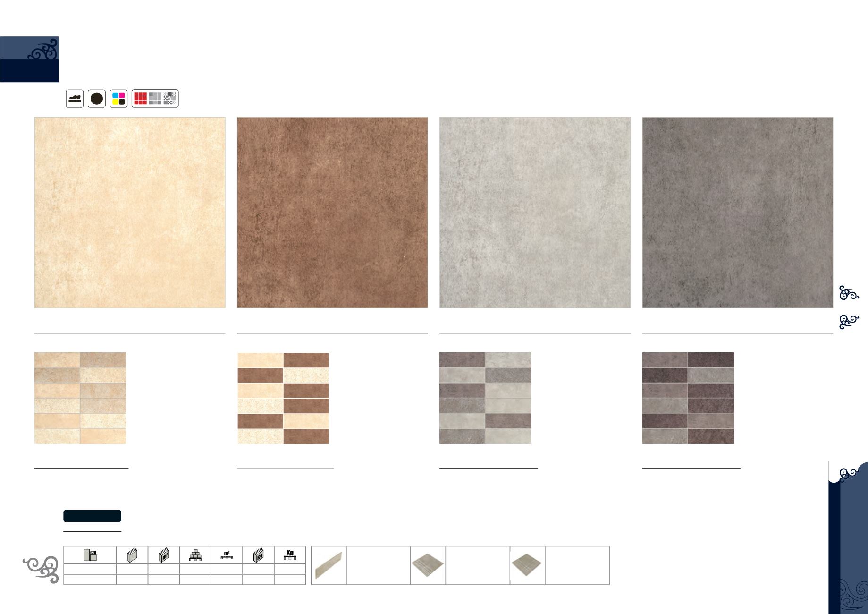Click the single tile box icon
The width and height of the screenshot is (868, 614).
click(x=132, y=555)
